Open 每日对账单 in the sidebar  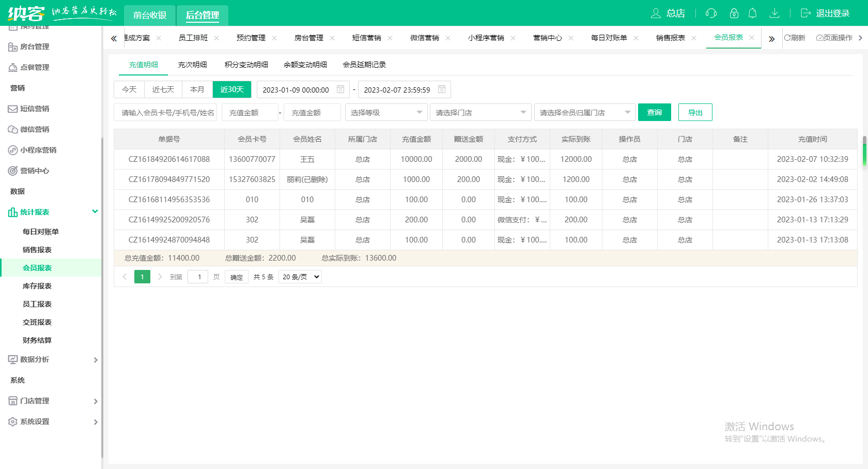point(41,232)
